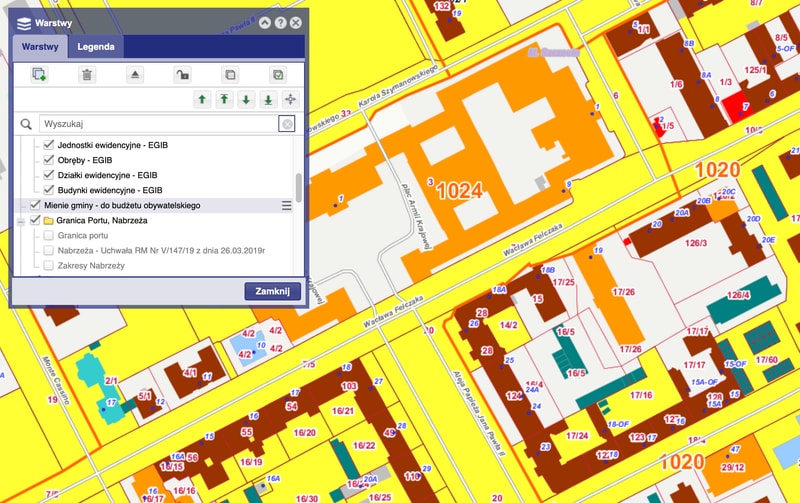The width and height of the screenshot is (800, 503).
Task: Collapse the Warstwy panel with chevron
Action: coord(265,21)
